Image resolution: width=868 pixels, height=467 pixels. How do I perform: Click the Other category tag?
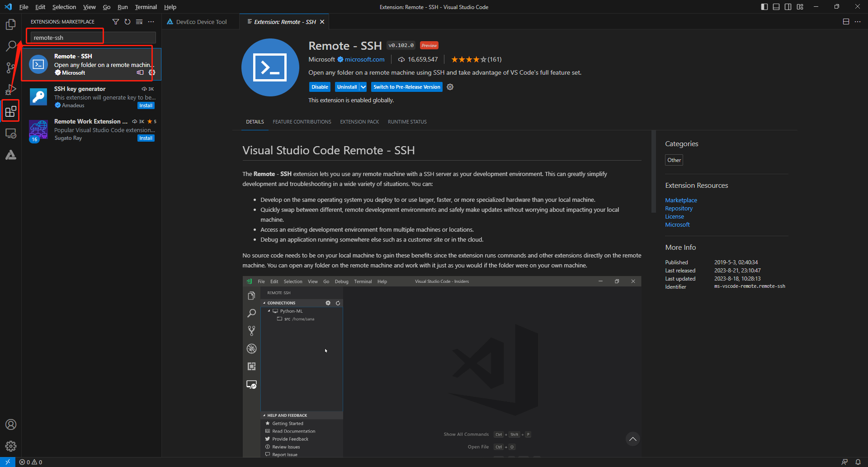pyautogui.click(x=674, y=160)
